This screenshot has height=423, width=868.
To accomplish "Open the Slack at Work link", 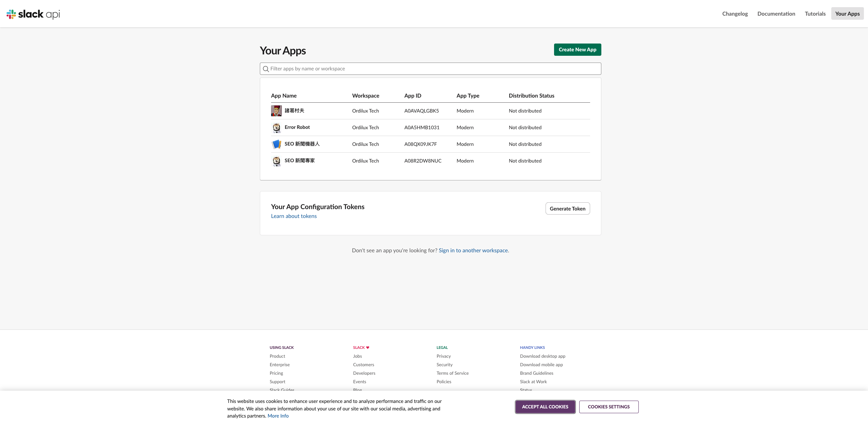I will coord(533,382).
